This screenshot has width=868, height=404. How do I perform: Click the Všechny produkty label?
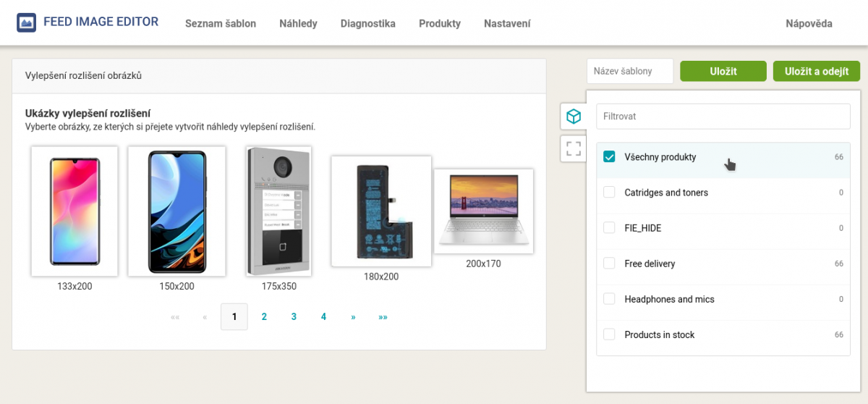click(x=660, y=157)
